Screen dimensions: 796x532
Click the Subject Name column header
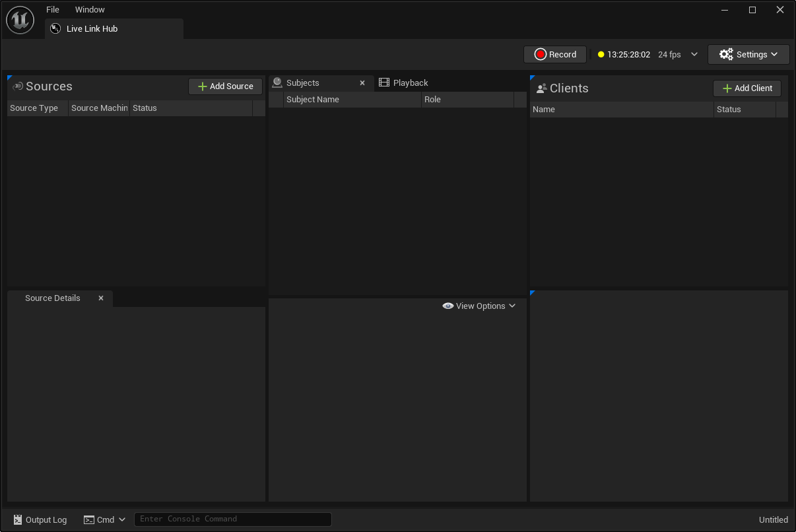pyautogui.click(x=313, y=100)
